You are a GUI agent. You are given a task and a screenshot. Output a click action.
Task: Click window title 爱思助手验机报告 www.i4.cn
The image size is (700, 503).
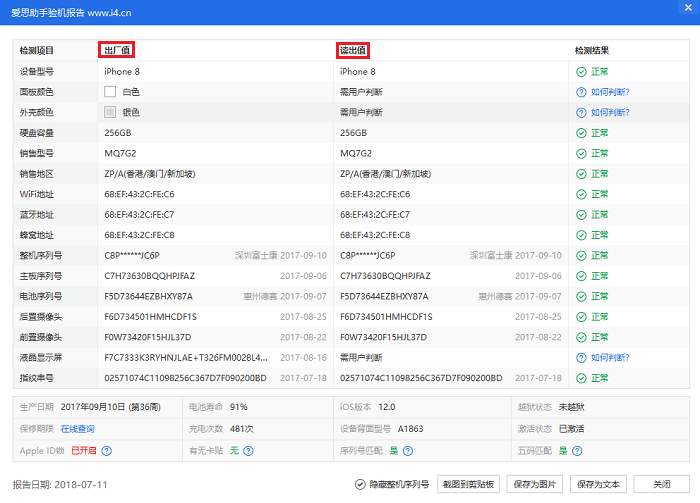pos(71,12)
